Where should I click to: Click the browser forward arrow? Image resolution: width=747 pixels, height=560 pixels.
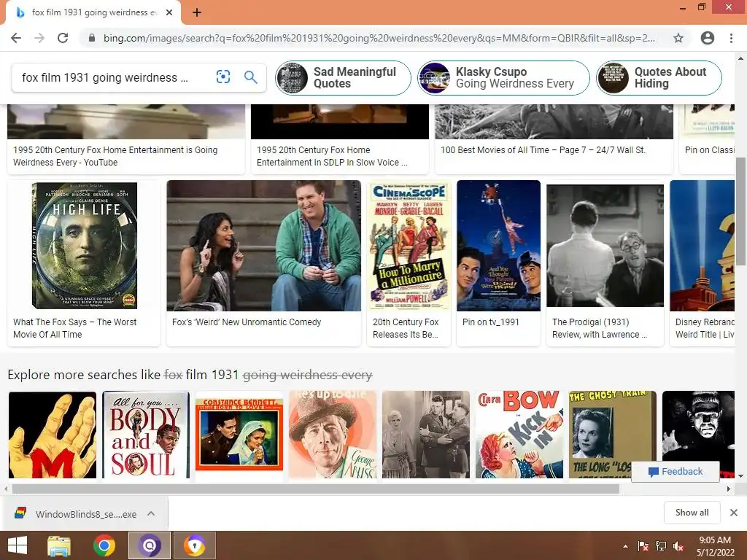39,38
